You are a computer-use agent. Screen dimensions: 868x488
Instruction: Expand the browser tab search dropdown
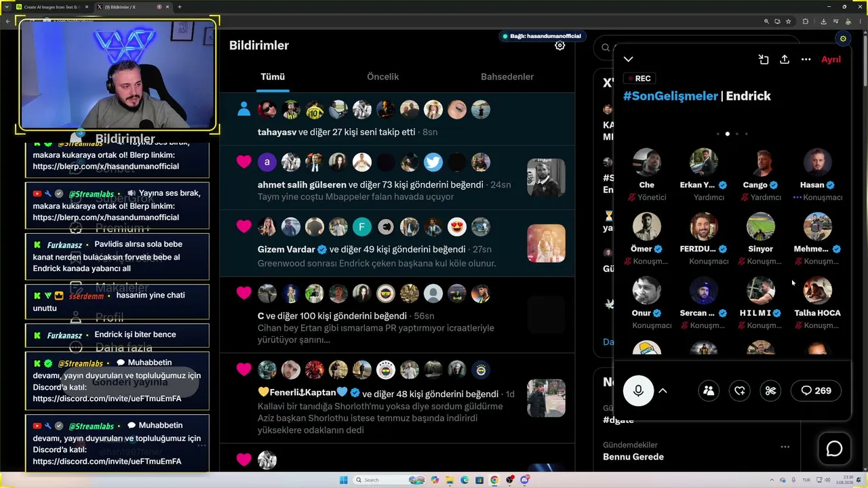point(7,7)
